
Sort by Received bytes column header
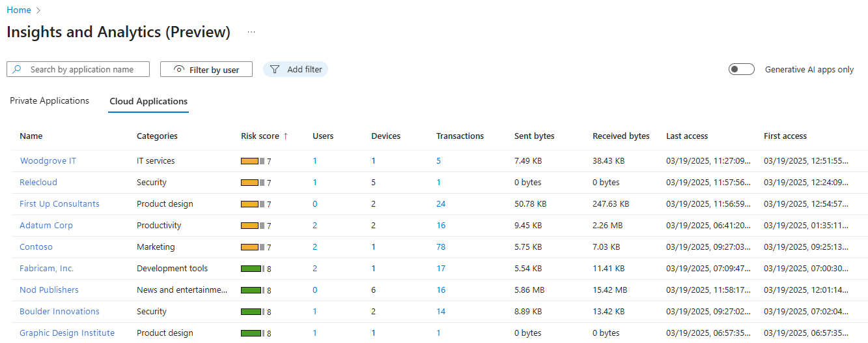pos(621,136)
